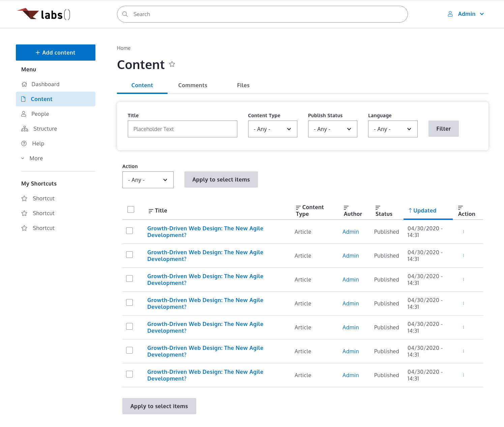
Task: Click the Dashboard house icon
Action: pyautogui.click(x=24, y=84)
